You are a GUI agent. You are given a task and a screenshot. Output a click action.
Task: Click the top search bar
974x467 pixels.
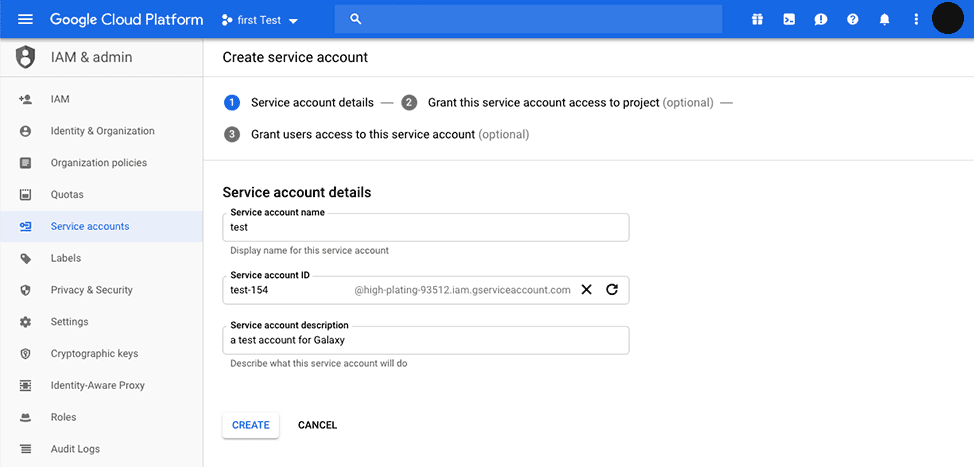click(x=528, y=19)
